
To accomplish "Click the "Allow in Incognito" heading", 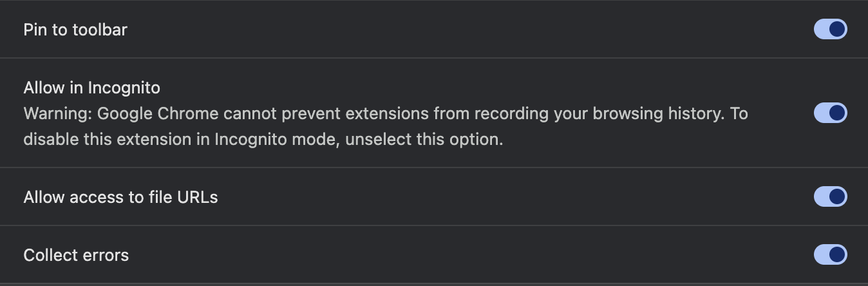I will [x=91, y=87].
